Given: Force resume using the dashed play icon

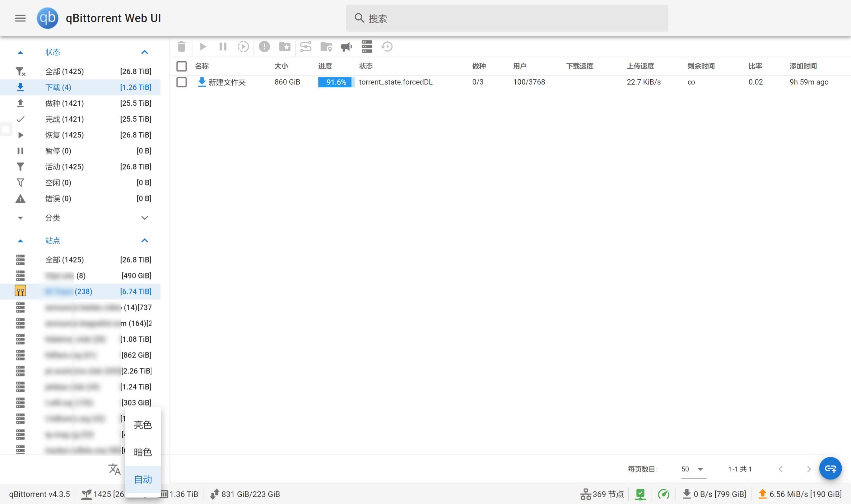Looking at the screenshot, I should [x=243, y=47].
